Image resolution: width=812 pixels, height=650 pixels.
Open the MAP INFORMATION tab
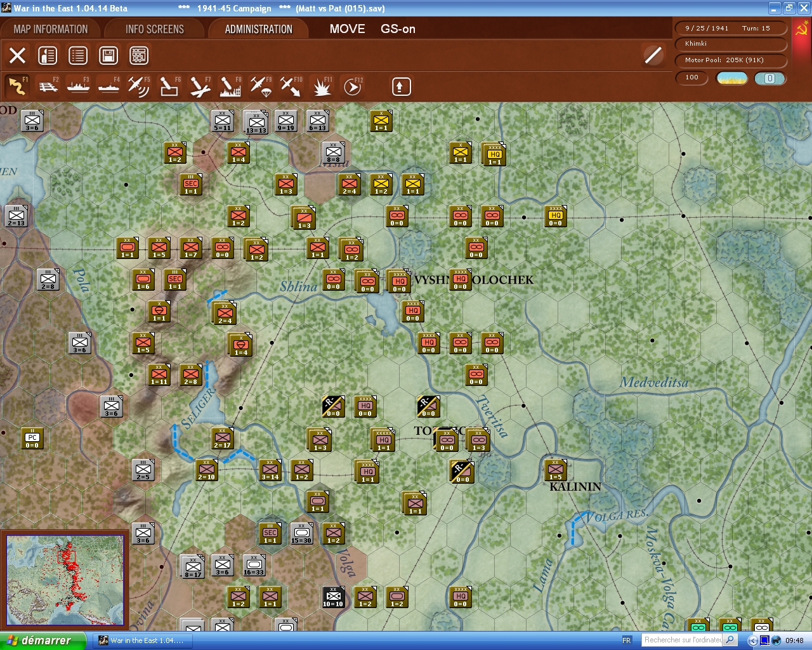point(51,29)
